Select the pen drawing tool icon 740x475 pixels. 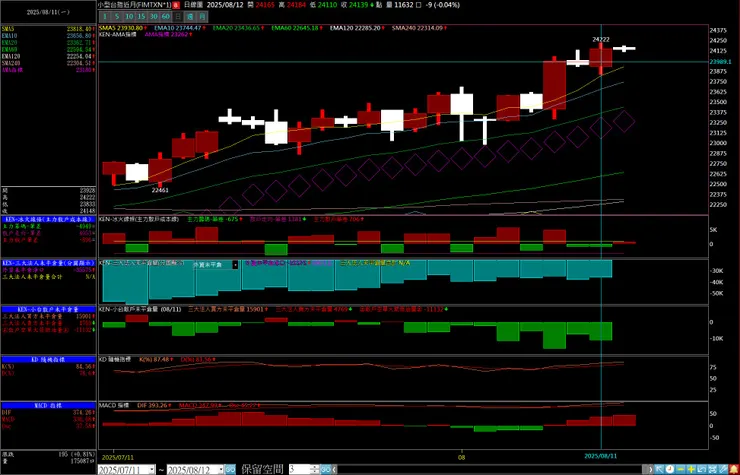723,469
